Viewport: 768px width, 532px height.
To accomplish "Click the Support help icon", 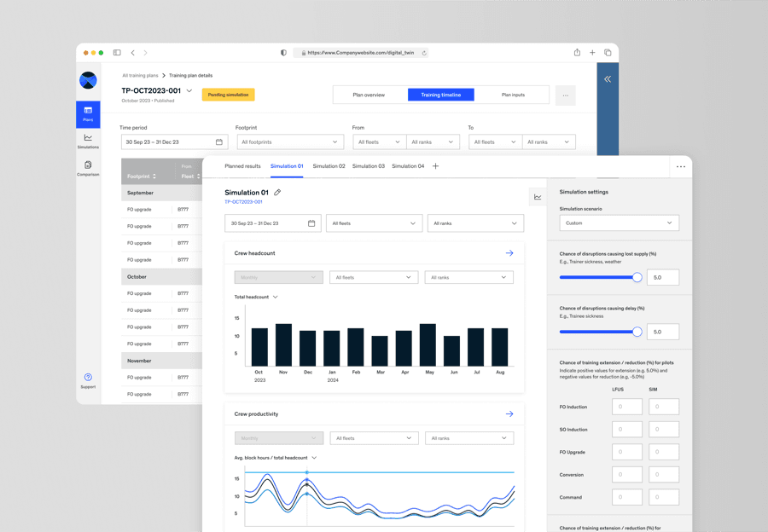I will click(88, 378).
